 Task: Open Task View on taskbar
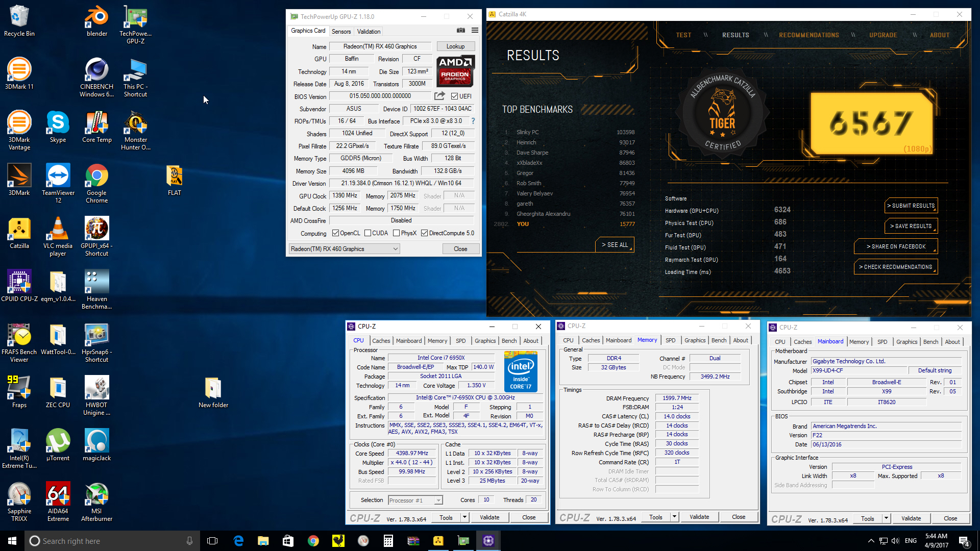[212, 541]
